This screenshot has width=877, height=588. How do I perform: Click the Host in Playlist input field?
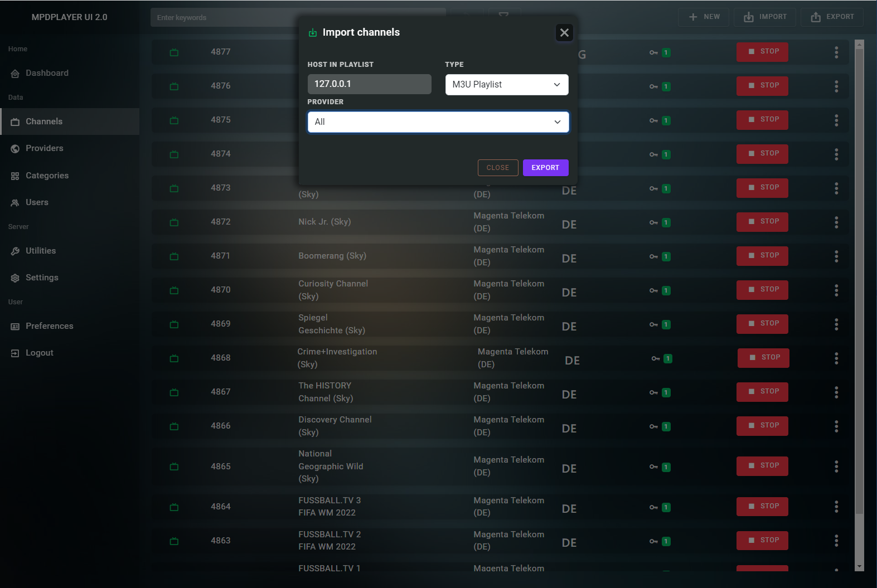coord(369,84)
